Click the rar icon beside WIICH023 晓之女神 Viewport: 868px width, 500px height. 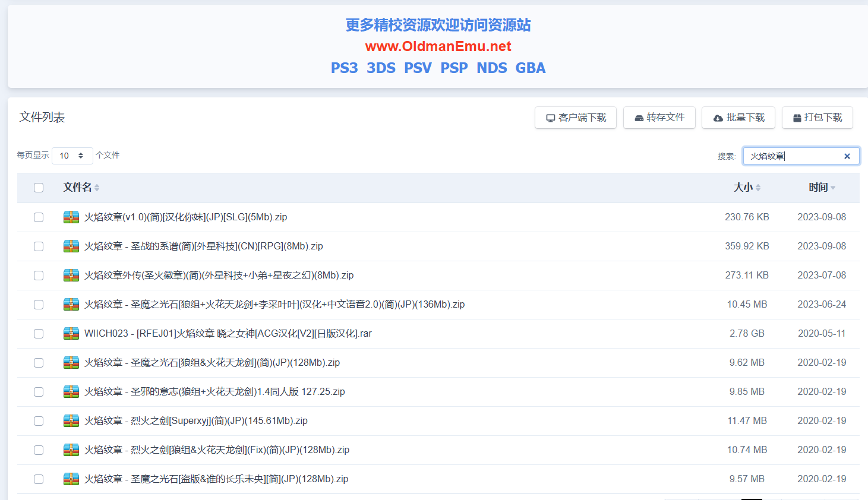[71, 334]
